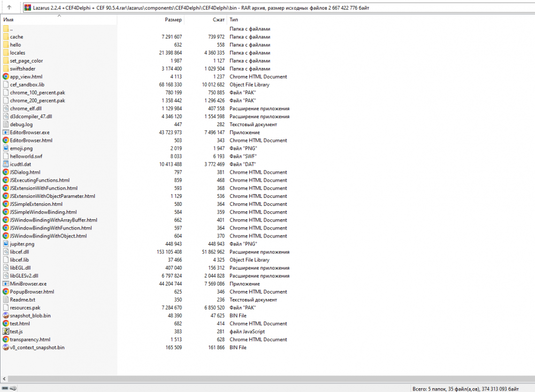Click the text file icon of debug.log
The width and height of the screenshot is (535, 392).
point(6,125)
